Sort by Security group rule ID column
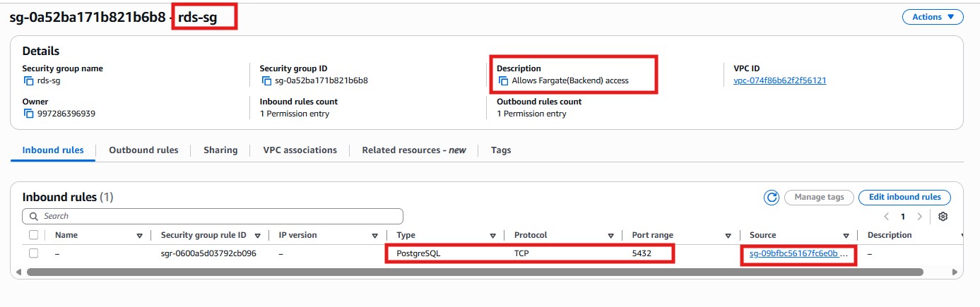 [x=257, y=236]
